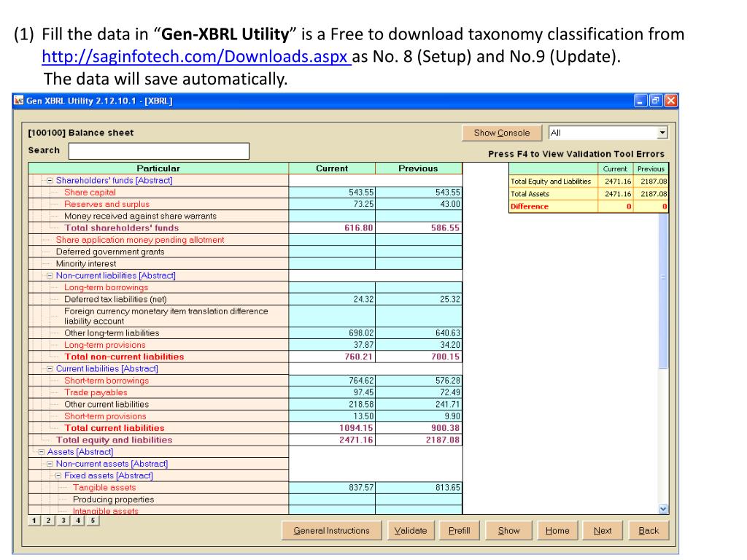Select Deferred tax liabilities current value 24.32
This screenshot has width=747, height=560.
[332, 300]
